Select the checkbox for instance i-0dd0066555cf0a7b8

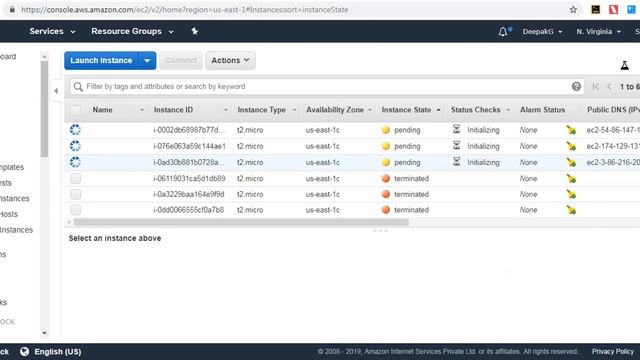(x=75, y=210)
